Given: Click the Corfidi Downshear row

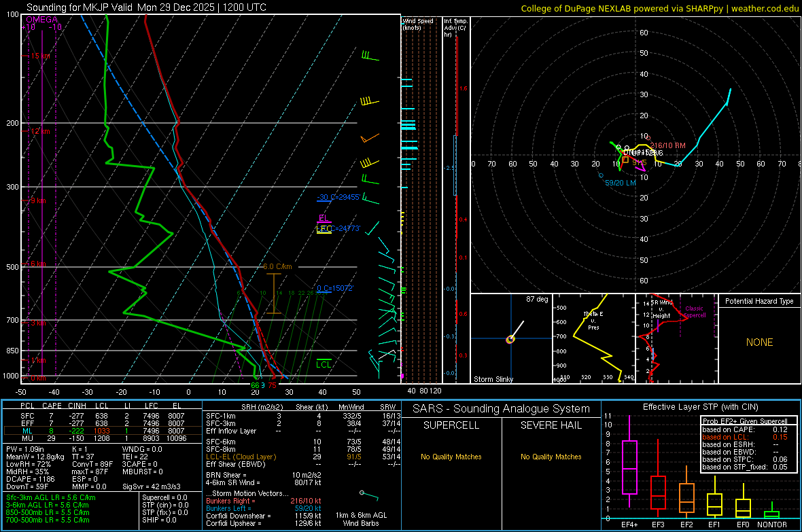Looking at the screenshot, I should pyautogui.click(x=264, y=516).
